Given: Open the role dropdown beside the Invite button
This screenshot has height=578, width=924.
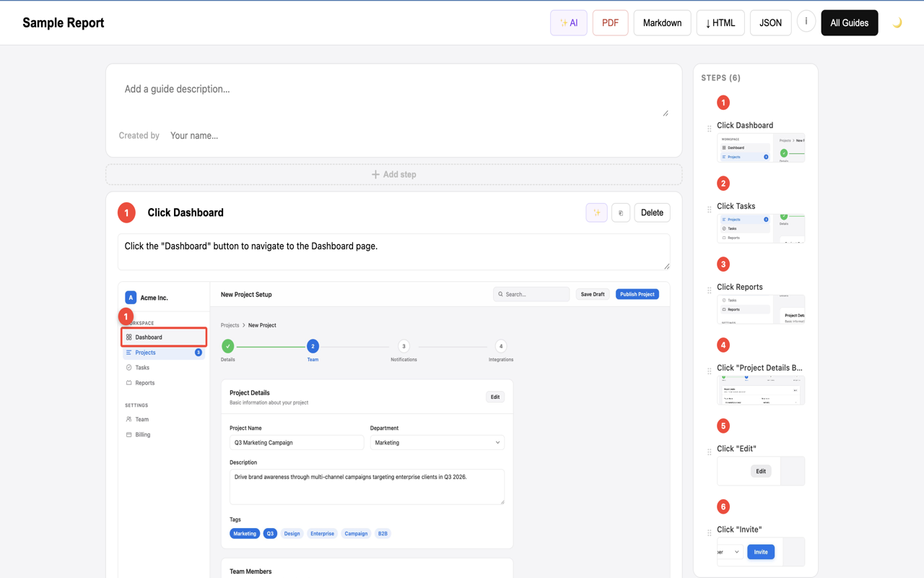Looking at the screenshot, I should coord(731,551).
